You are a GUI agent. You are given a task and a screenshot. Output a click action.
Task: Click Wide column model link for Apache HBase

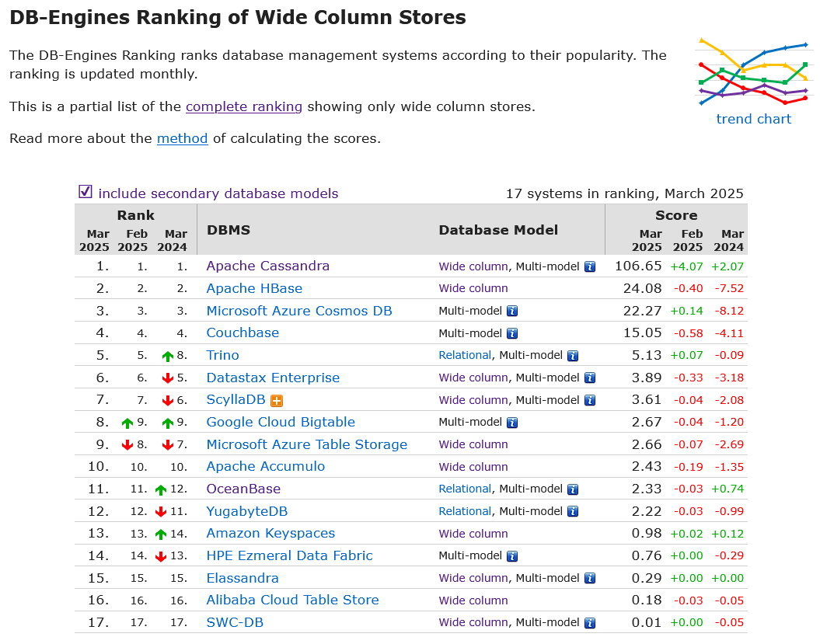pyautogui.click(x=473, y=288)
